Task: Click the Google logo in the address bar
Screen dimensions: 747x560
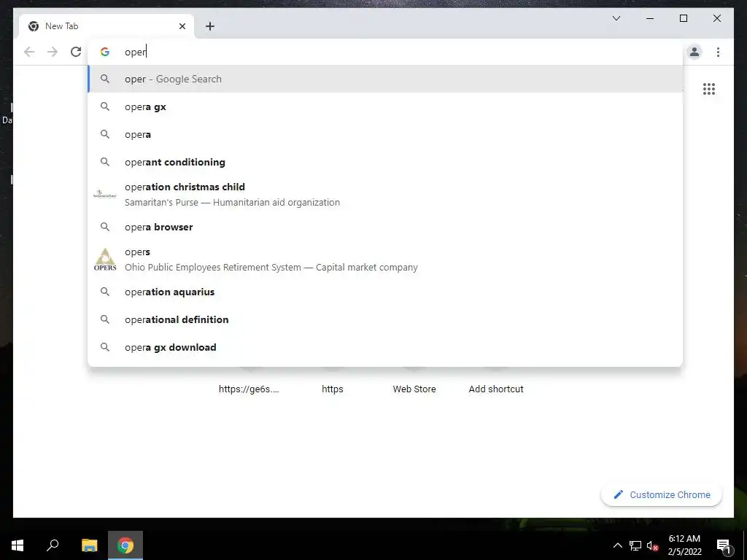Action: [105, 52]
